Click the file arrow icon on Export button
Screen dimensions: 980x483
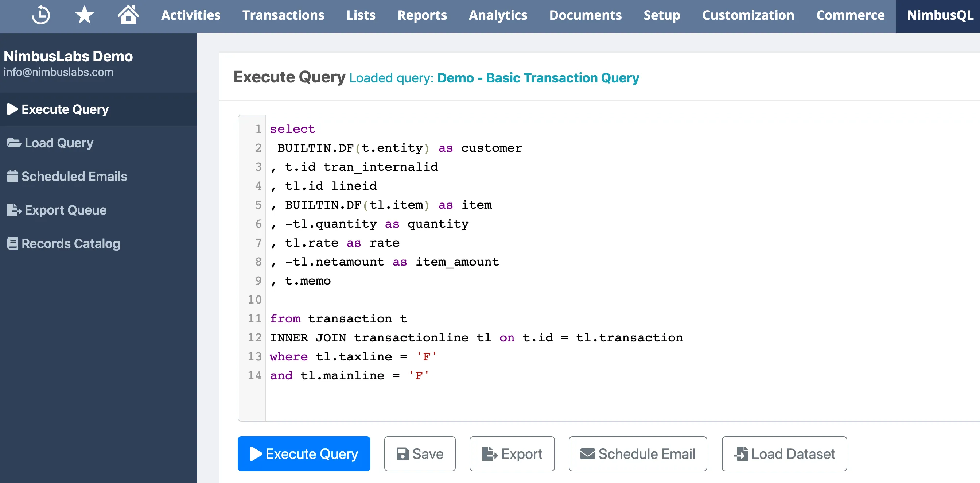point(490,454)
